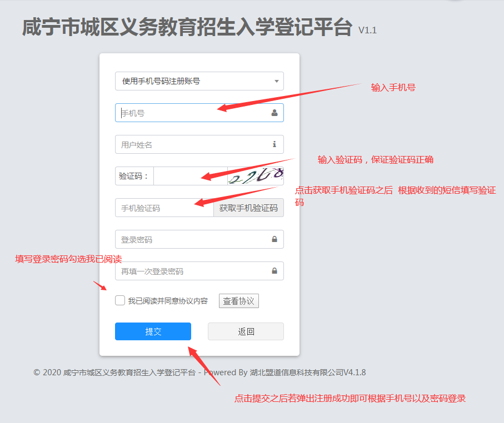The height and width of the screenshot is (423, 504).
Task: Focus the 手机号 input field
Action: 199,113
